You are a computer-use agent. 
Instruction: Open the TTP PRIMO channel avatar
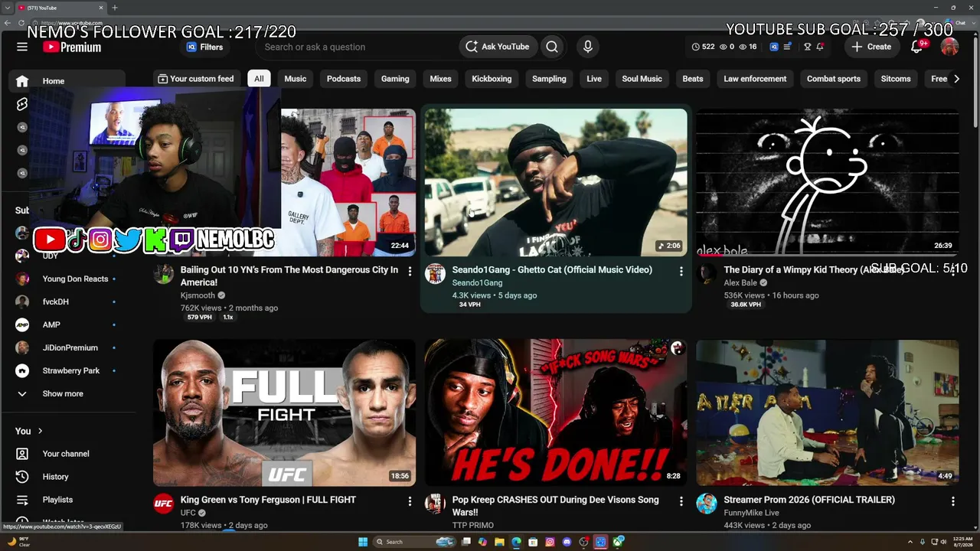point(435,504)
